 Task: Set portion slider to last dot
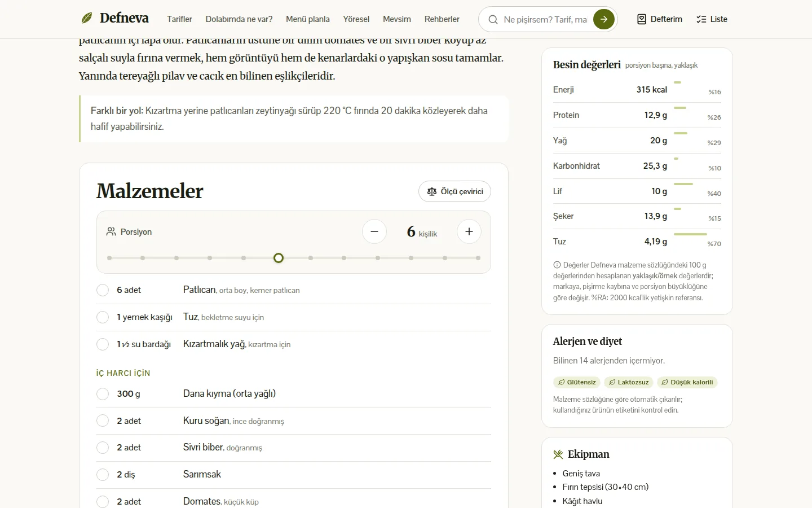[478, 258]
